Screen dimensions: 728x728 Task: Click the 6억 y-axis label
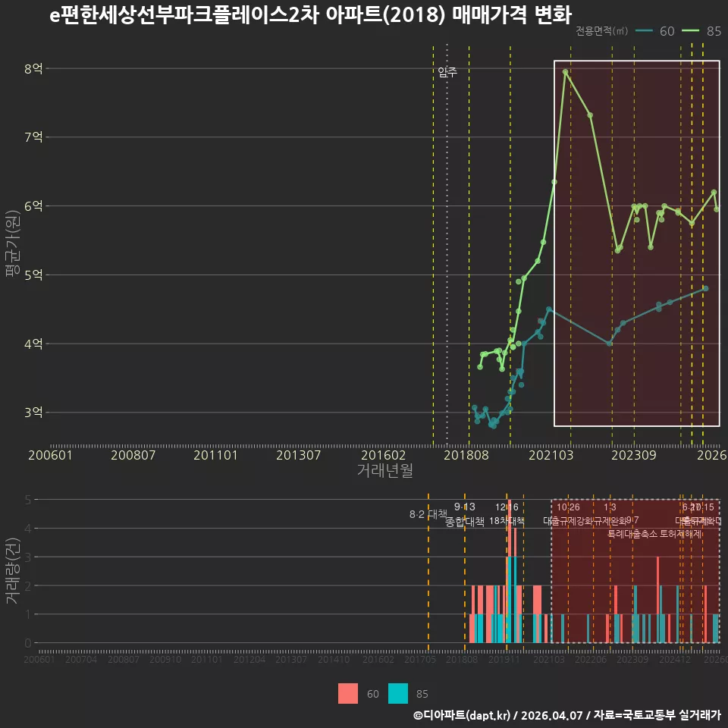point(33,206)
